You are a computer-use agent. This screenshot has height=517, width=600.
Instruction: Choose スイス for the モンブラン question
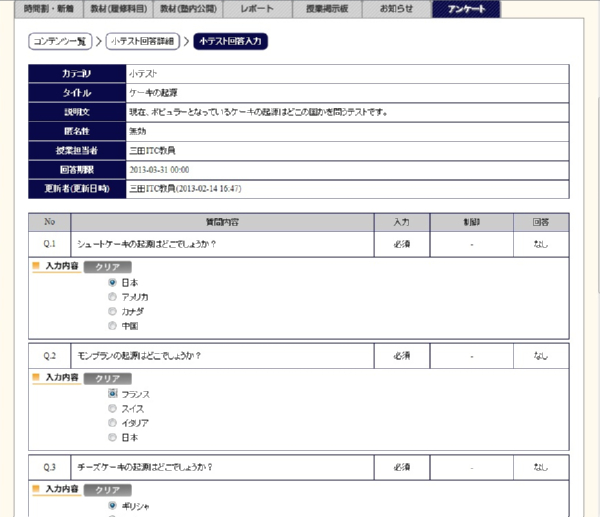point(112,408)
